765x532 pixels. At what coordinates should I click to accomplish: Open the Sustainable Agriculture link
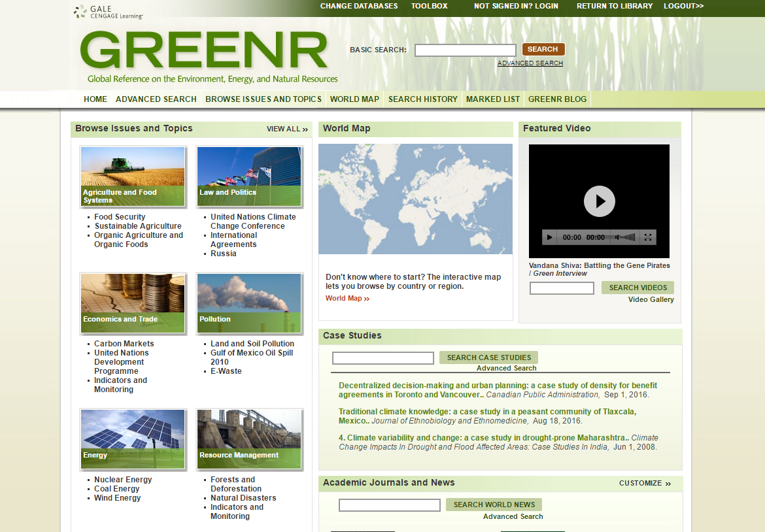[137, 226]
